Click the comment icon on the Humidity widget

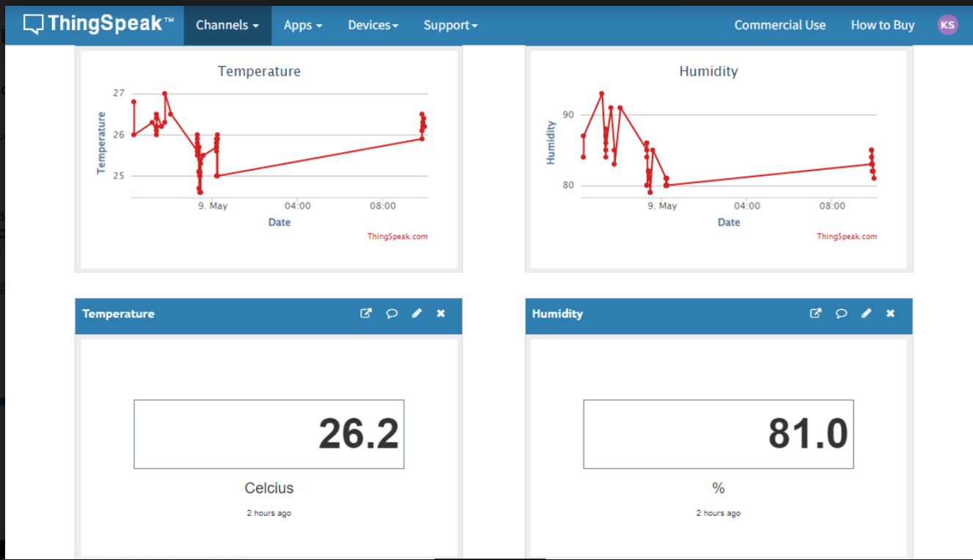pyautogui.click(x=841, y=314)
